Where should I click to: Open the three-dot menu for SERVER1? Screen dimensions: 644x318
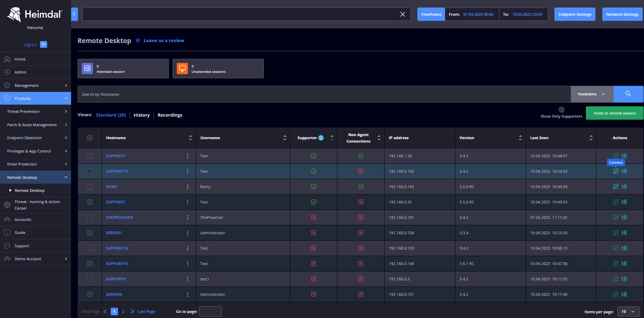[188, 233]
